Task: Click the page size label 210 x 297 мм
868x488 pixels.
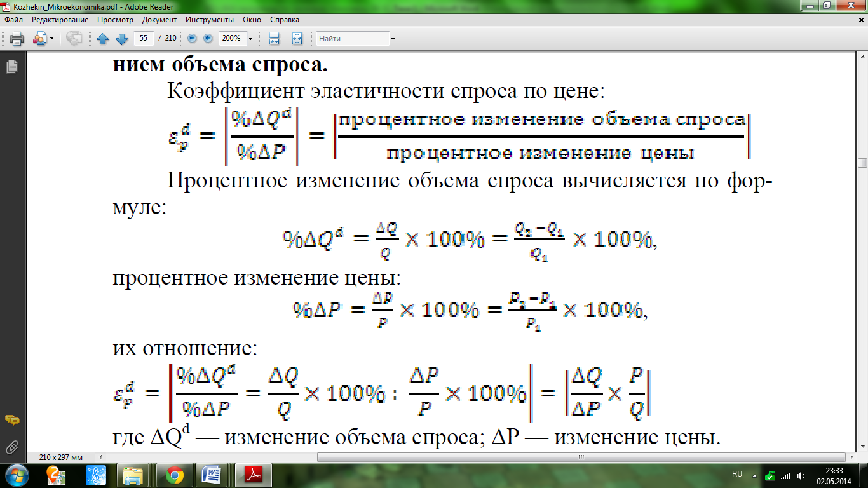Action: click(x=61, y=457)
